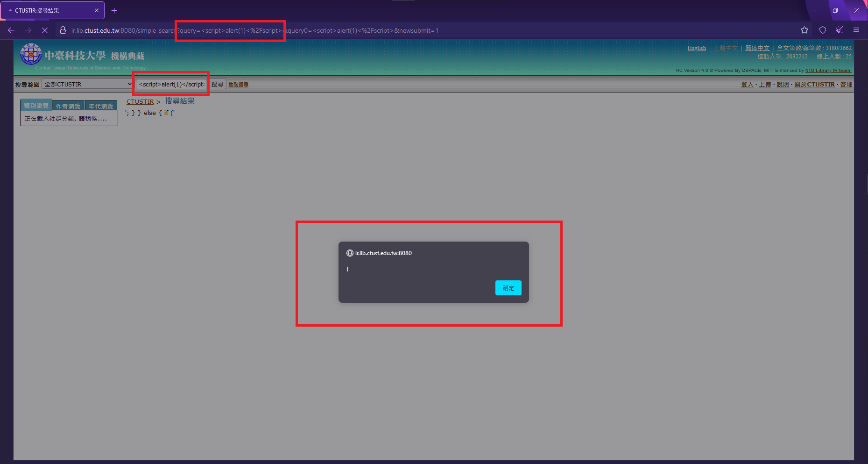Viewport: 868px width, 464px height.
Task: Stop loading the page with the X button
Action: tap(45, 30)
